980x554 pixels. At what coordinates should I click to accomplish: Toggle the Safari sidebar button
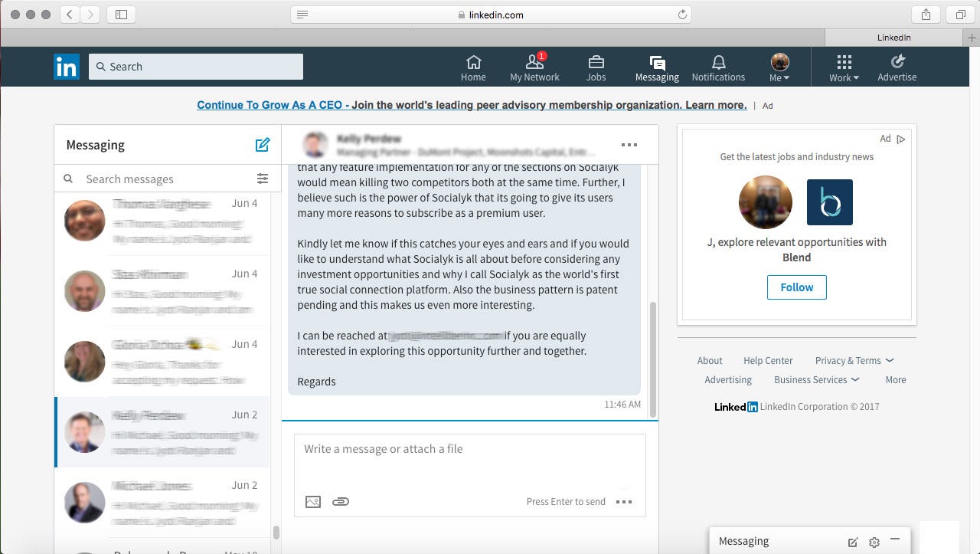pyautogui.click(x=122, y=15)
